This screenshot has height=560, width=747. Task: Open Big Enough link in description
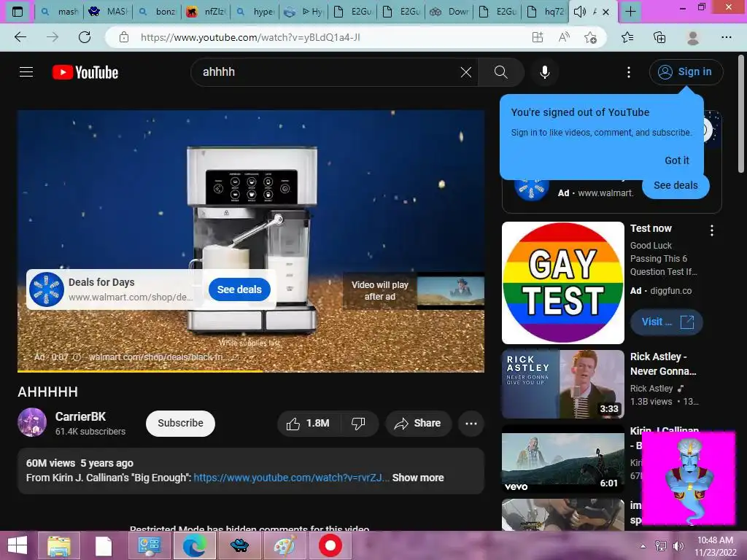point(292,478)
